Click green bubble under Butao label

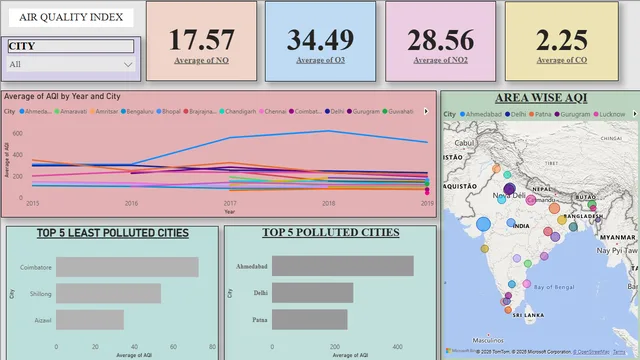point(592,204)
